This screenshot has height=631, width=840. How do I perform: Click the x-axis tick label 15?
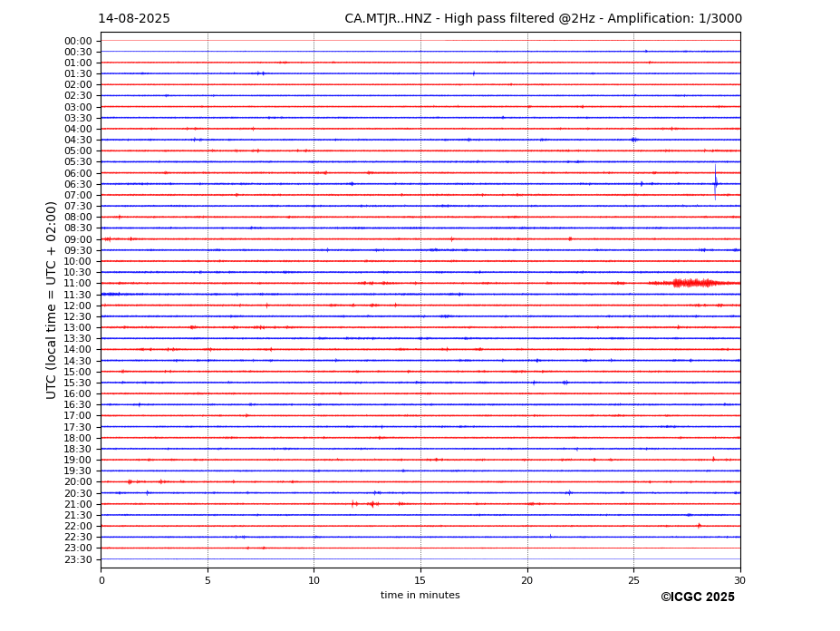(420, 580)
